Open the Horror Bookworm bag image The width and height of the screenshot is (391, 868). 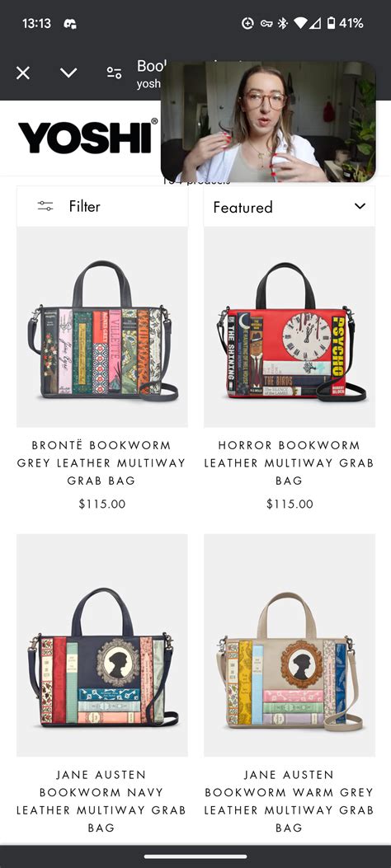pyautogui.click(x=289, y=327)
